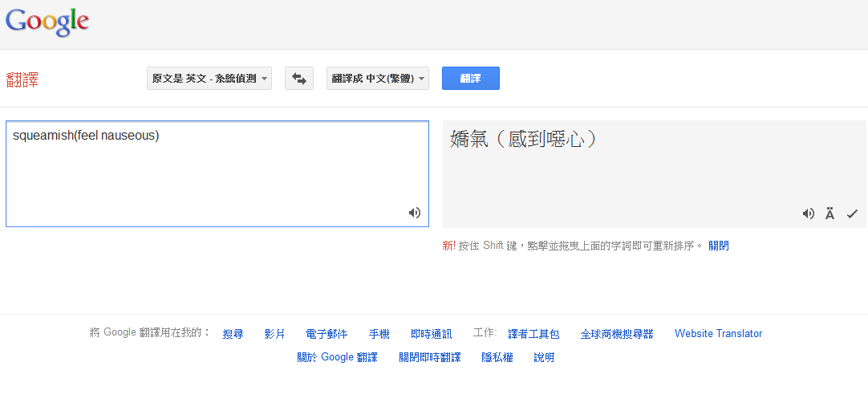
Task: Rate translation with the checkmark icon
Action: coord(851,214)
